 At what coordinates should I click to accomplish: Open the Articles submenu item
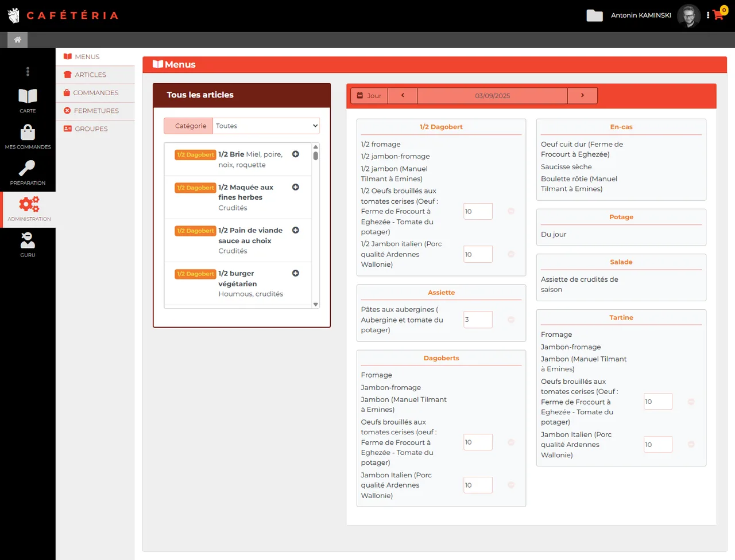[x=95, y=75]
